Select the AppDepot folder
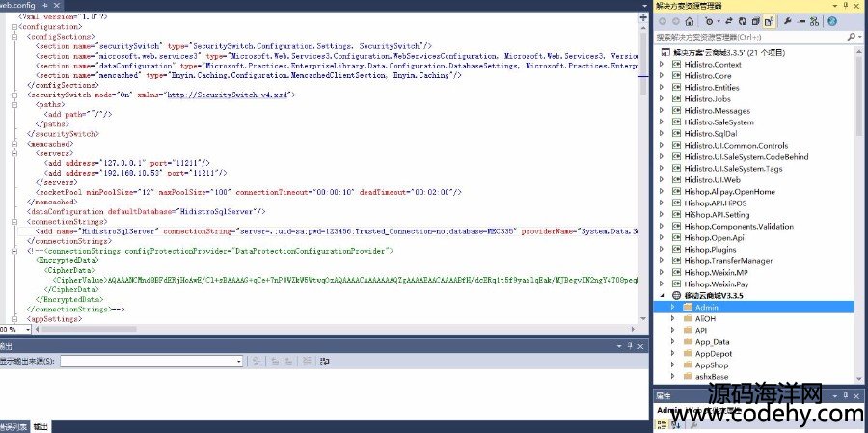This screenshot has height=433, width=868. click(x=714, y=353)
